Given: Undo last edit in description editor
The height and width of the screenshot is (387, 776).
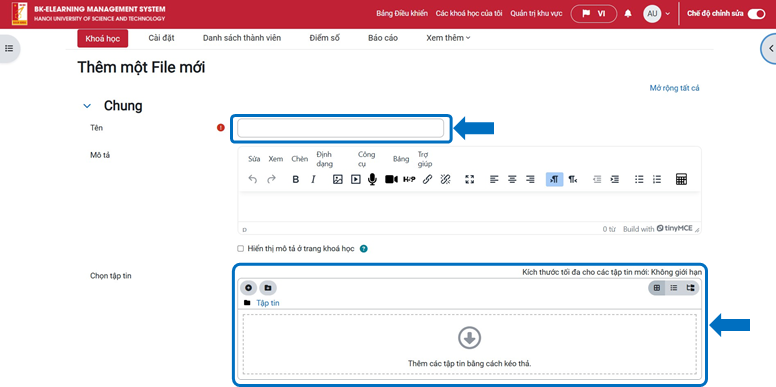Looking at the screenshot, I should click(253, 180).
